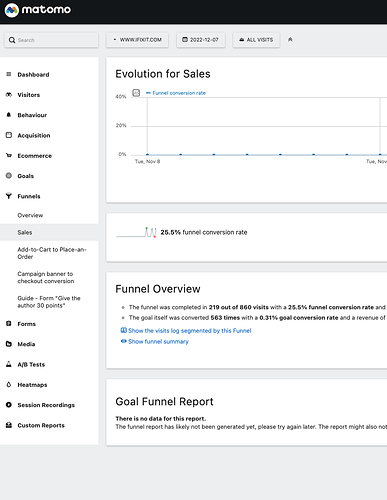This screenshot has height=500, width=387.
Task: Open the WWW.IFIXIT.COM site selector
Action: (137, 40)
